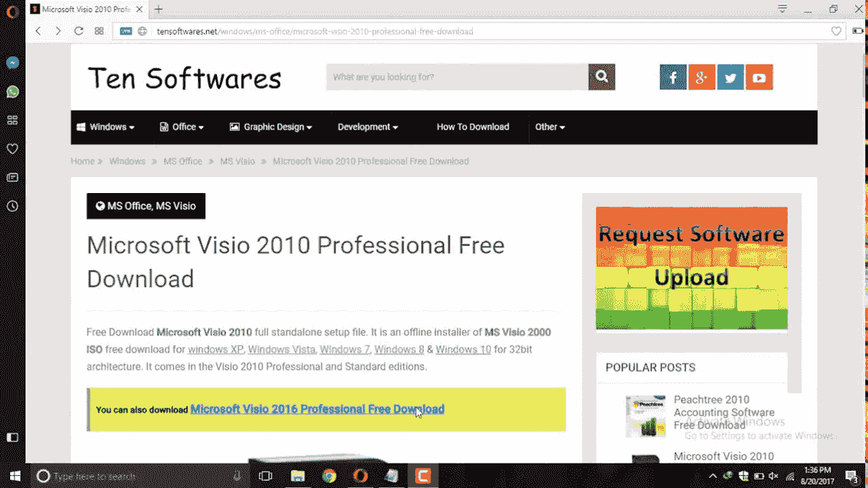Open the Action Center notifications icon

click(x=851, y=476)
